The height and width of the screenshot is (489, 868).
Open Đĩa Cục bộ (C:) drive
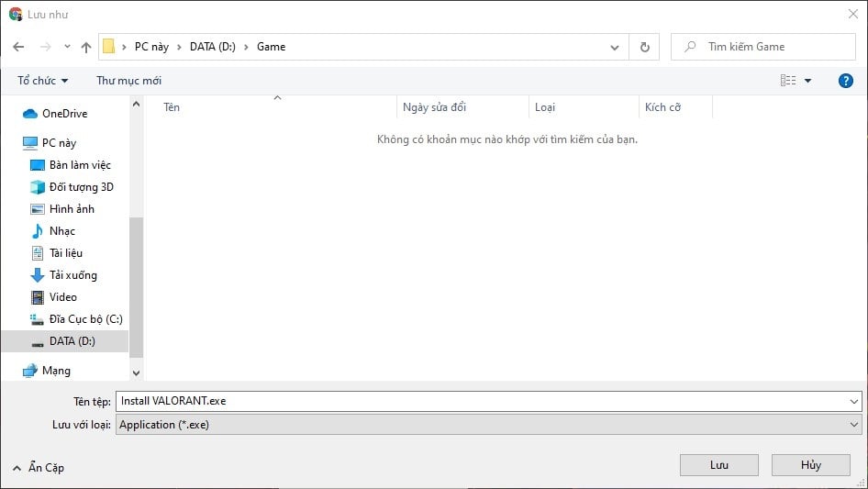tap(85, 319)
